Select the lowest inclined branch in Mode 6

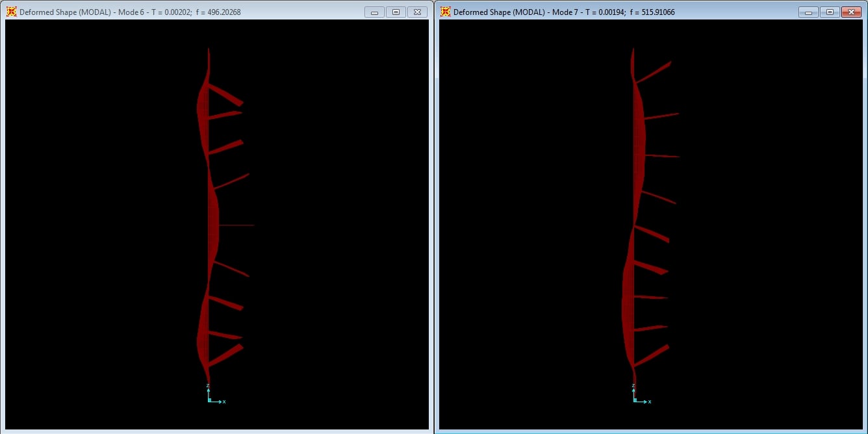pos(226,355)
